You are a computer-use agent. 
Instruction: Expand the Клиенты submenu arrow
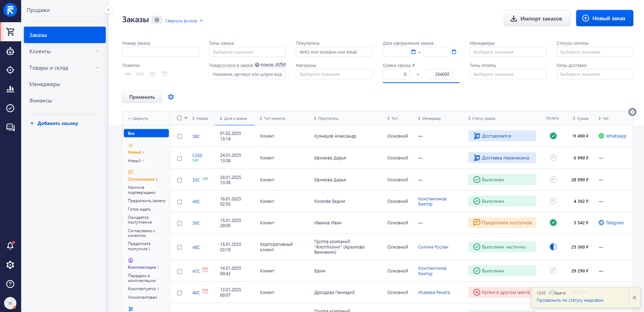point(98,52)
